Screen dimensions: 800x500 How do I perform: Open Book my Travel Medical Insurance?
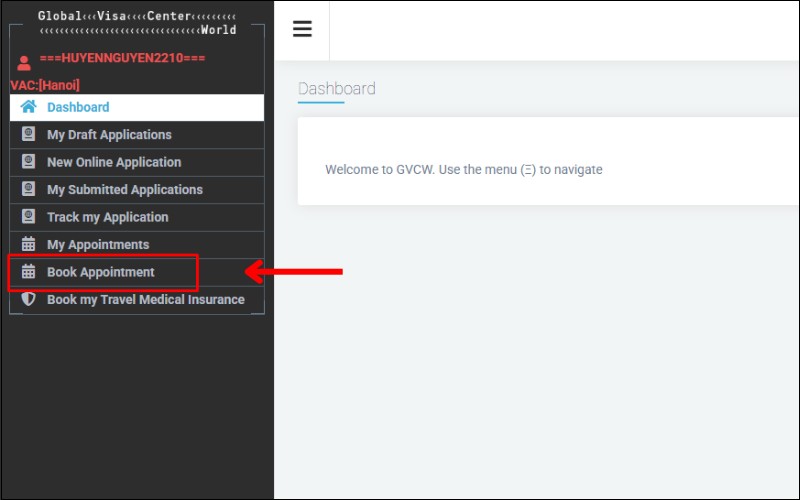(x=145, y=299)
